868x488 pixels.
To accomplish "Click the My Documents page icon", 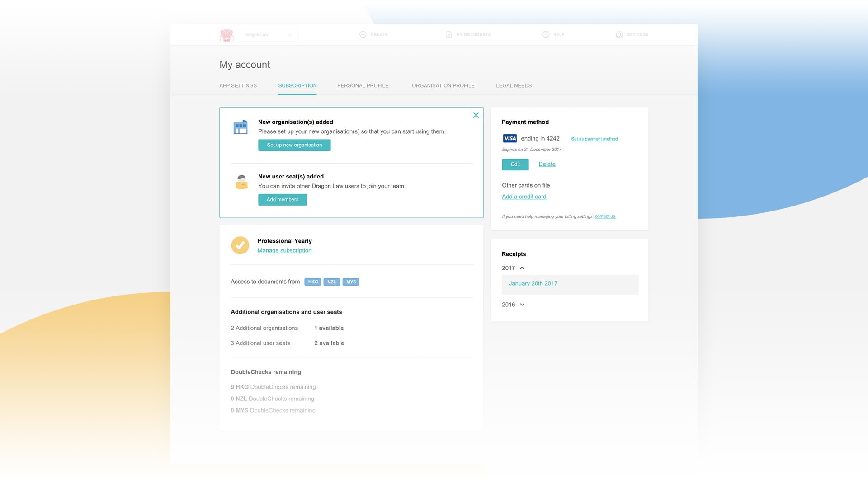I will coord(448,34).
